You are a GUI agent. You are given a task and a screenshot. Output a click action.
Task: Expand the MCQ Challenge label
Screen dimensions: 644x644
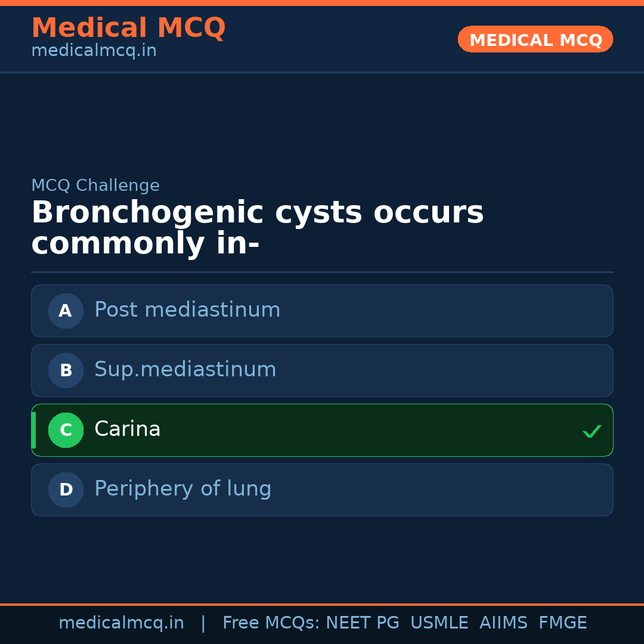pos(95,185)
